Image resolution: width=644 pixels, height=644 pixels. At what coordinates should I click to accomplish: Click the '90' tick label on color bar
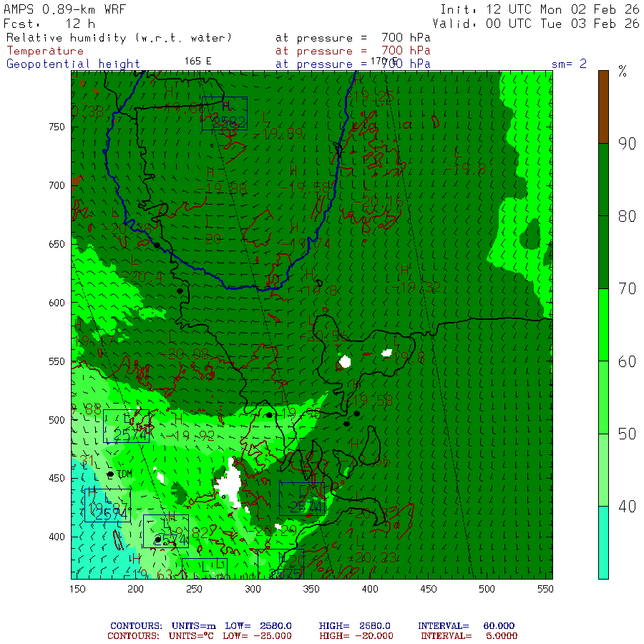tap(627, 144)
